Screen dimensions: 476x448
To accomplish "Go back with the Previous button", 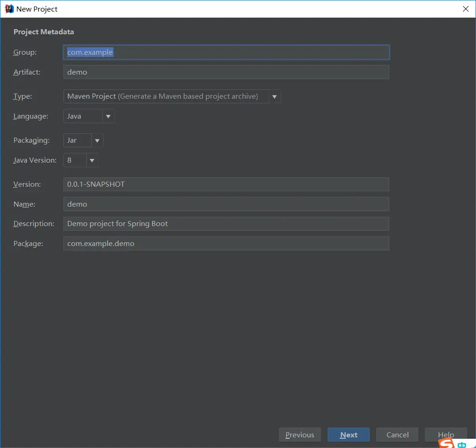I will pyautogui.click(x=299, y=435).
